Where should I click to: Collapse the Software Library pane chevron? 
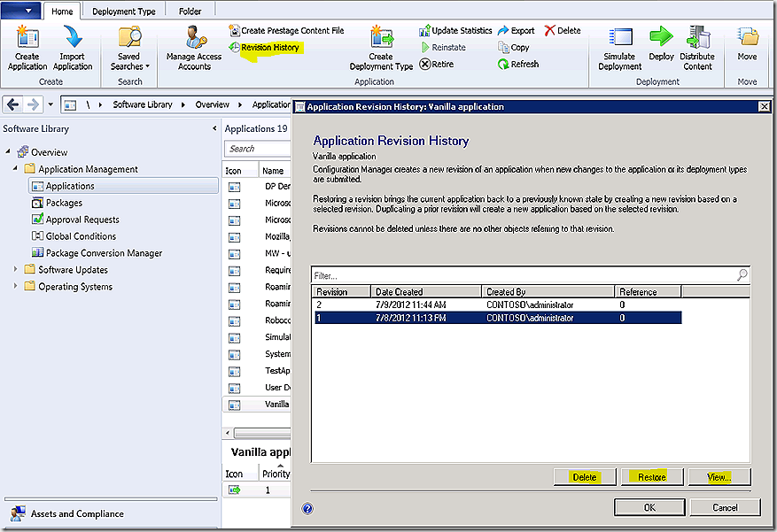tap(214, 128)
